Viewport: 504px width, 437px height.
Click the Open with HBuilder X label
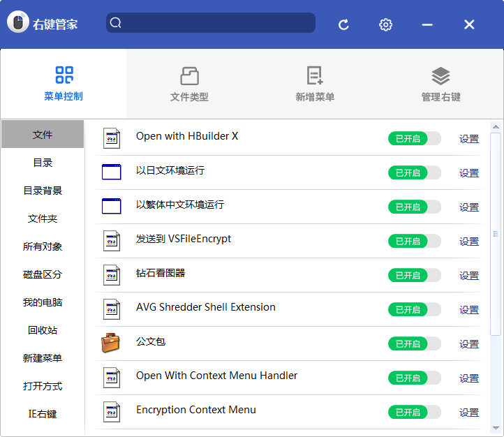[187, 136]
